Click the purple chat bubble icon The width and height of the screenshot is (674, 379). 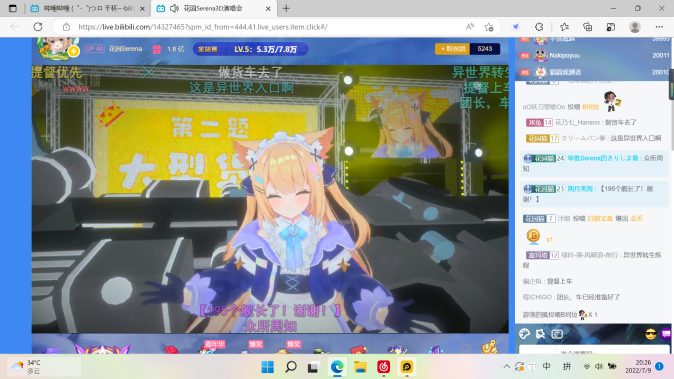click(x=666, y=334)
